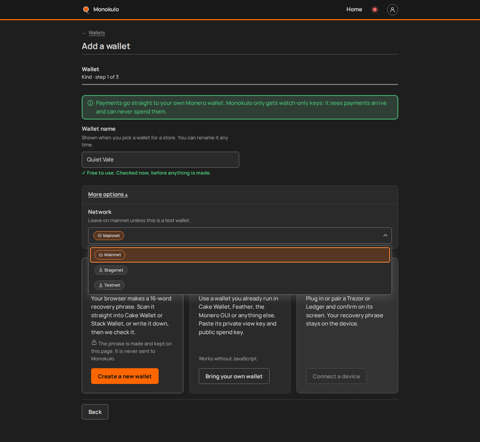Image resolution: width=480 pixels, height=442 pixels.
Task: Click Connect a device button
Action: (x=336, y=376)
